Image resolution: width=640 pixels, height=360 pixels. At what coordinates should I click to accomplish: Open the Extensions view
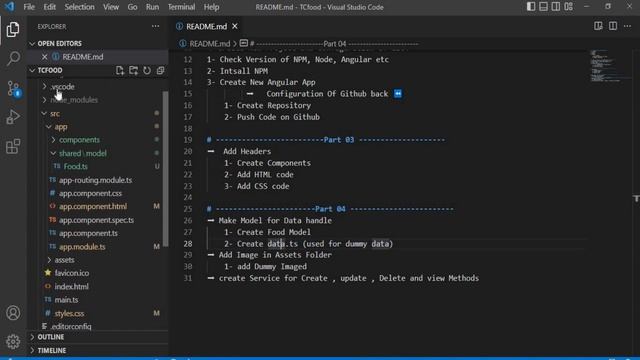[x=13, y=146]
